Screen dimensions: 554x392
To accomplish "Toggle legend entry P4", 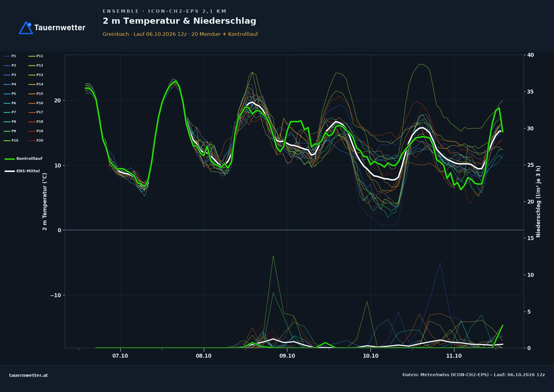I will pos(10,84).
